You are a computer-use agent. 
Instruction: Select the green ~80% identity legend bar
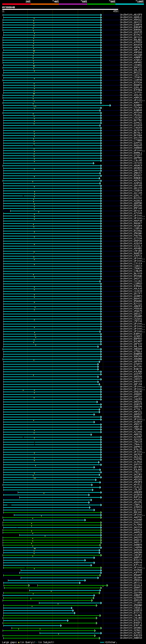coord(101,4)
